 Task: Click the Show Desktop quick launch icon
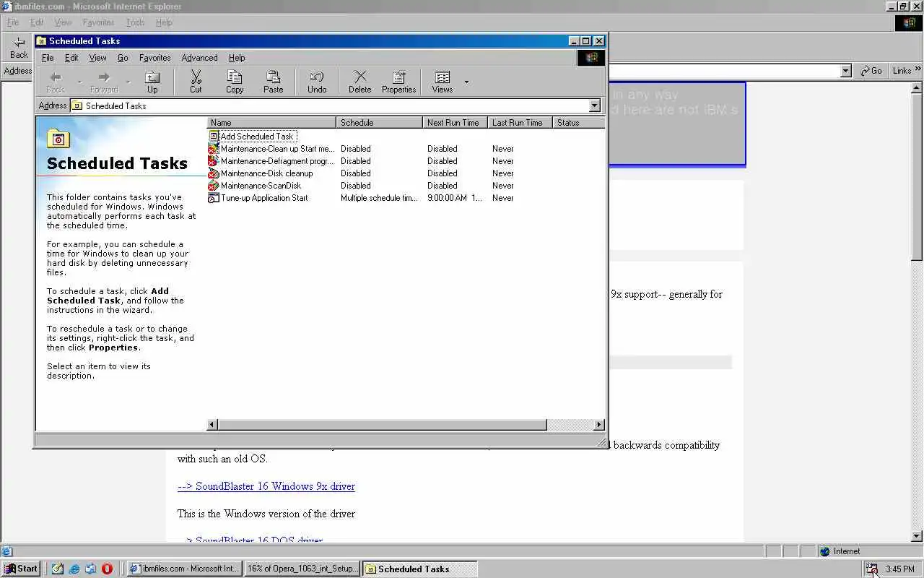[x=58, y=569]
